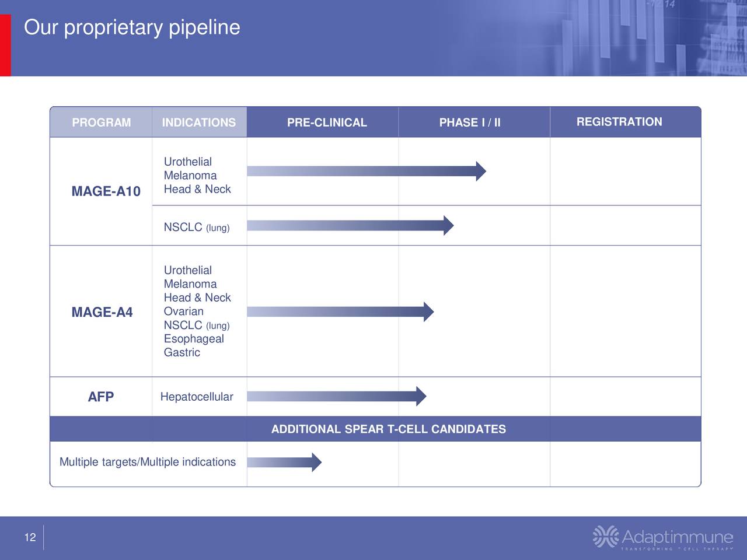Select the MAGE-A4 progress arrow
This screenshot has height=560, width=747.
pyautogui.click(x=340, y=311)
